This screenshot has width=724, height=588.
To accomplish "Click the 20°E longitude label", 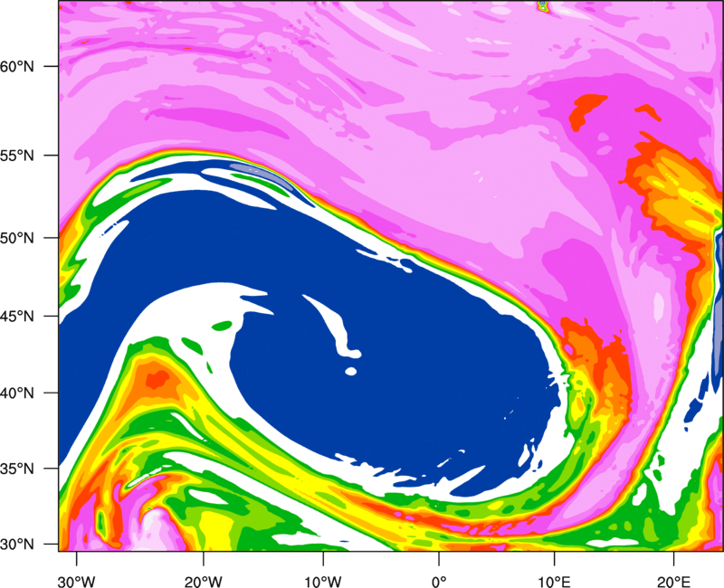I will point(673,582).
